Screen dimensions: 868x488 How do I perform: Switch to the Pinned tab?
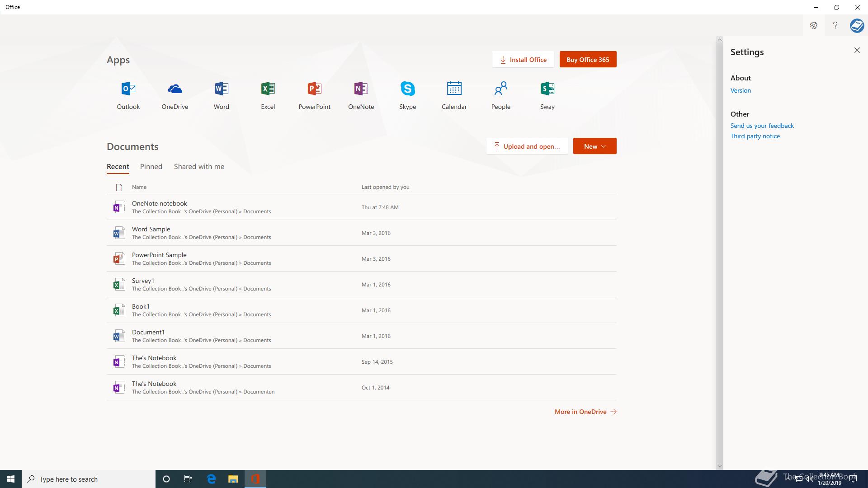(151, 166)
